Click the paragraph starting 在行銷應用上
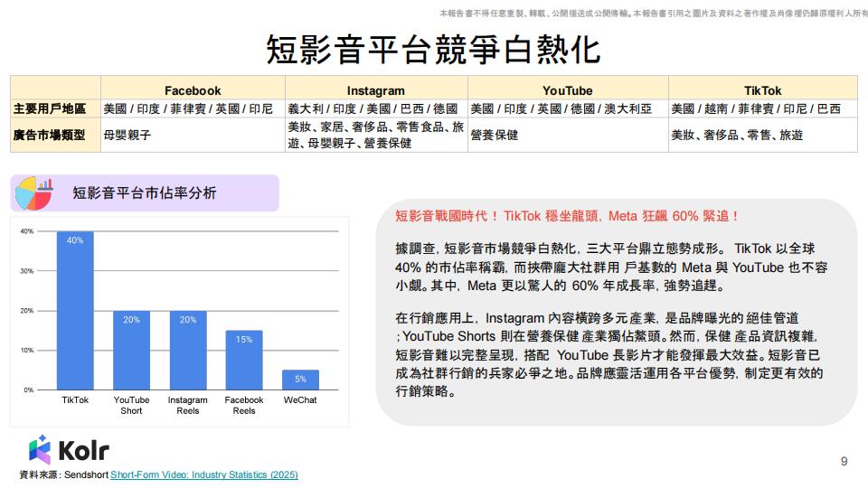 point(609,354)
